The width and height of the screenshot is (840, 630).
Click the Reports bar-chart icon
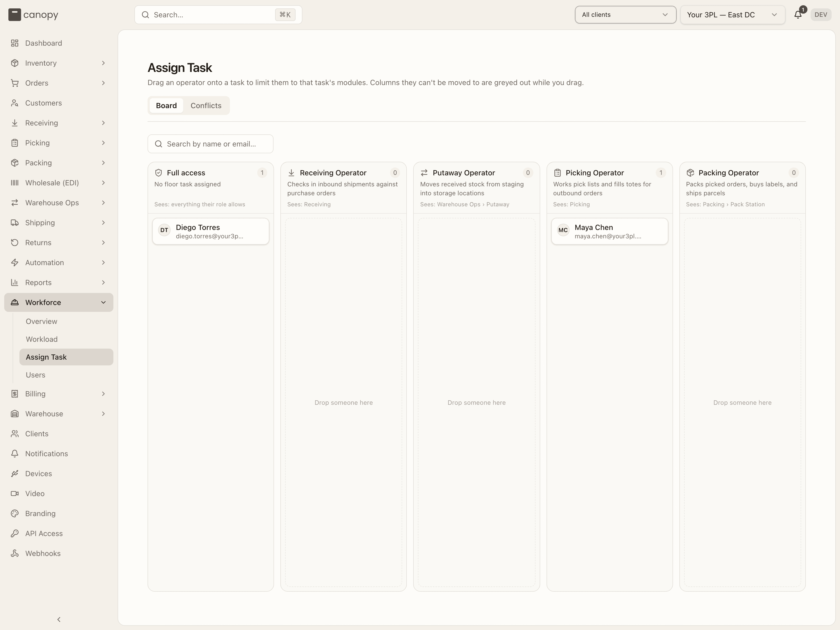[x=15, y=282]
